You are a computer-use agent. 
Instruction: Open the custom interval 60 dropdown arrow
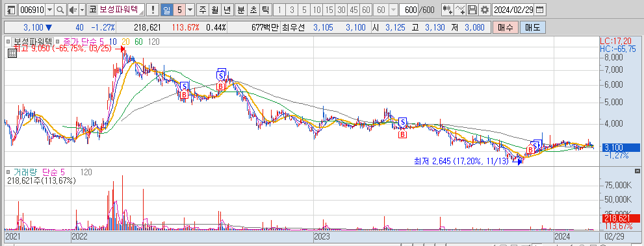click(393, 10)
